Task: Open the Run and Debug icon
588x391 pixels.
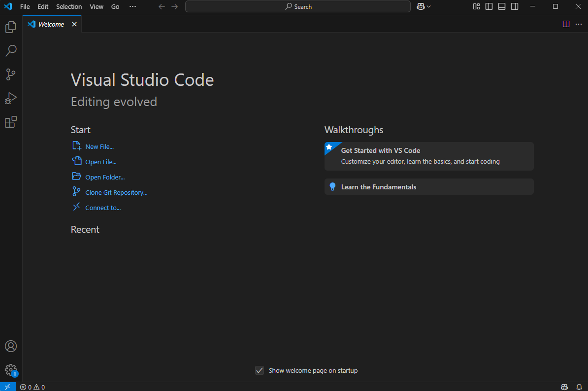Action: pos(10,98)
